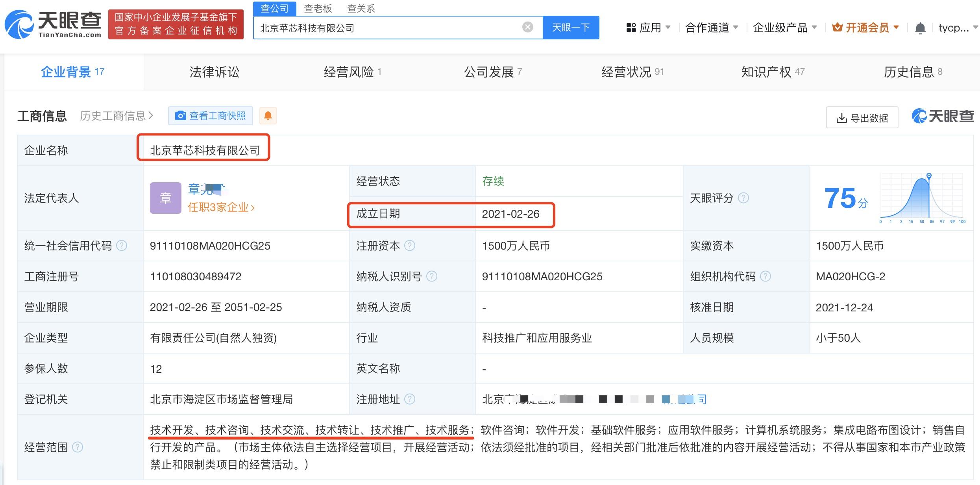The width and height of the screenshot is (980, 485).
Task: Click the 导出数据 export button
Action: [x=862, y=118]
